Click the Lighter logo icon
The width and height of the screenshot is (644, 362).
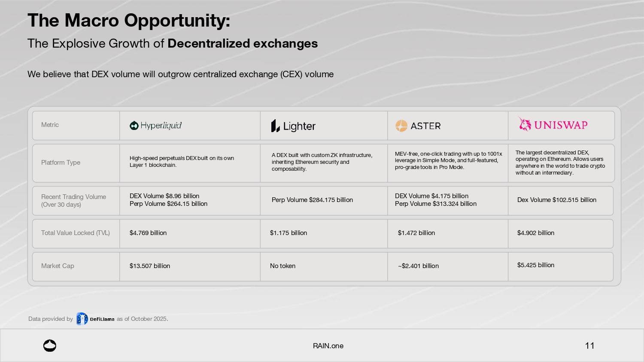pyautogui.click(x=275, y=126)
